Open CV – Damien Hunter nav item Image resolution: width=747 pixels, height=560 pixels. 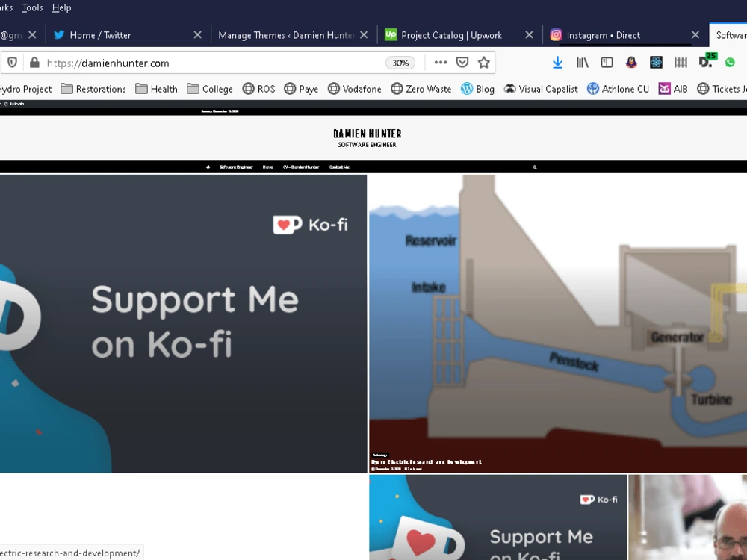tap(301, 167)
